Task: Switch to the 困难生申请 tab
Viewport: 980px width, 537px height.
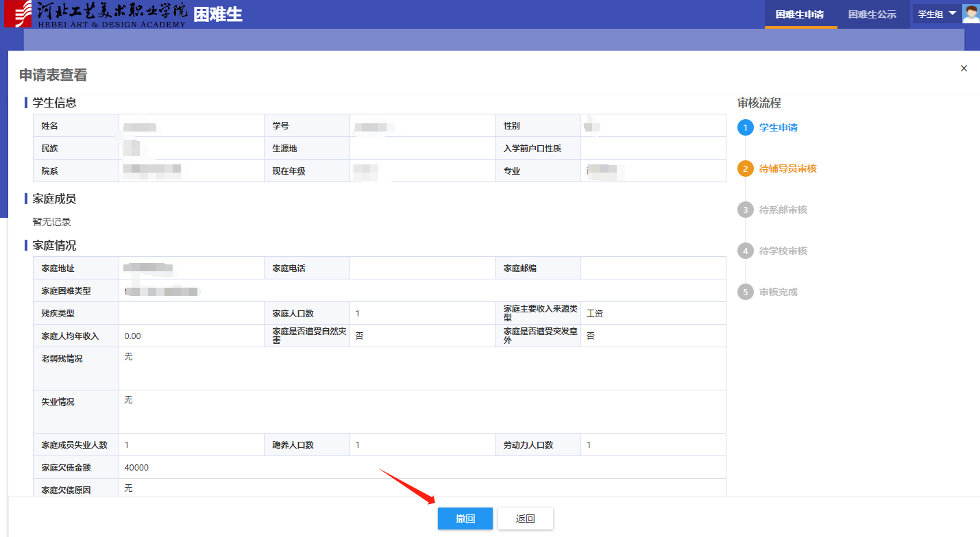Action: [800, 14]
